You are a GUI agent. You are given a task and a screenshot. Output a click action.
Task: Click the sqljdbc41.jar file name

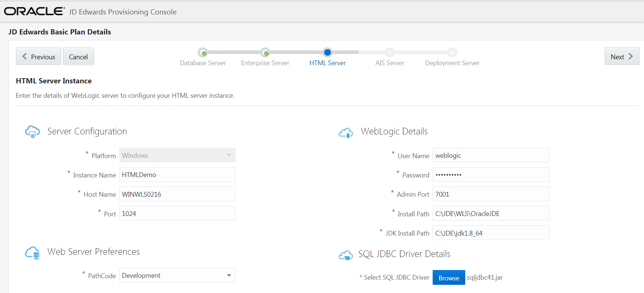(485, 277)
